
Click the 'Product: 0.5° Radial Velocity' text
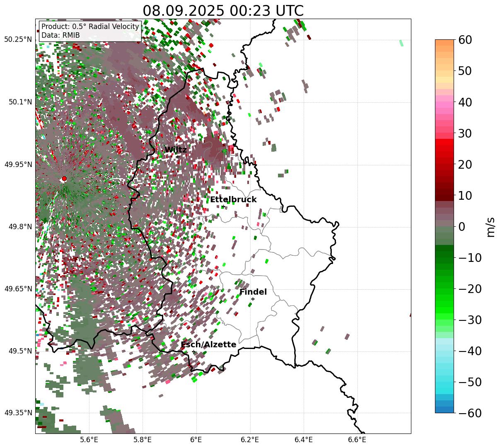(90, 27)
